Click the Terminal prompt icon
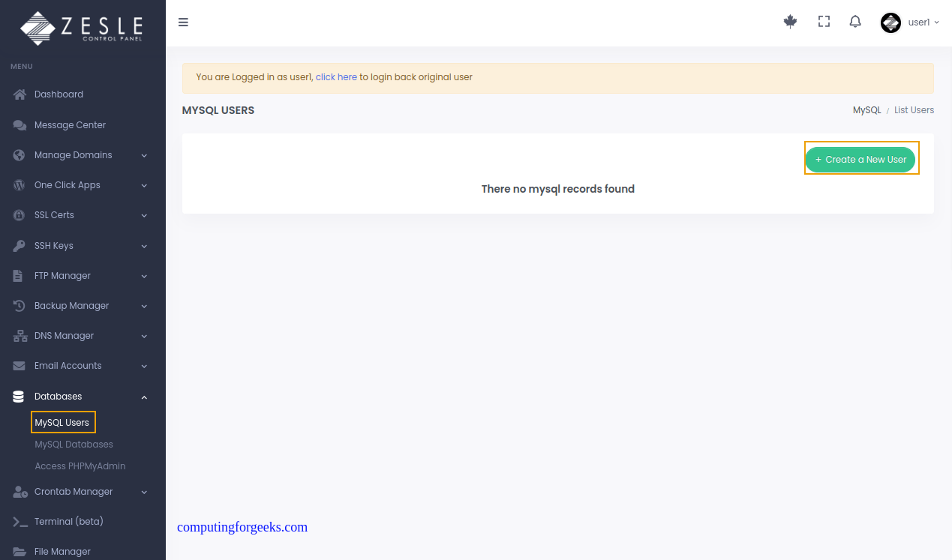 (x=20, y=522)
